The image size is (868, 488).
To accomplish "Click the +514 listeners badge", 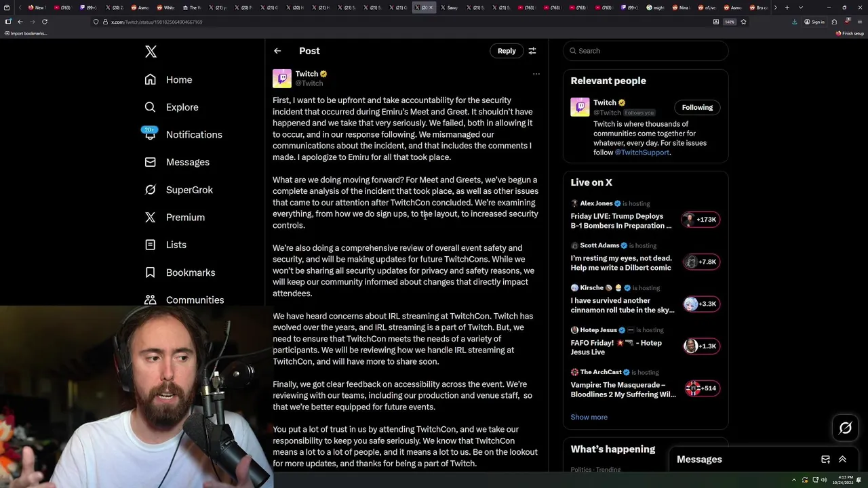I will click(x=701, y=388).
